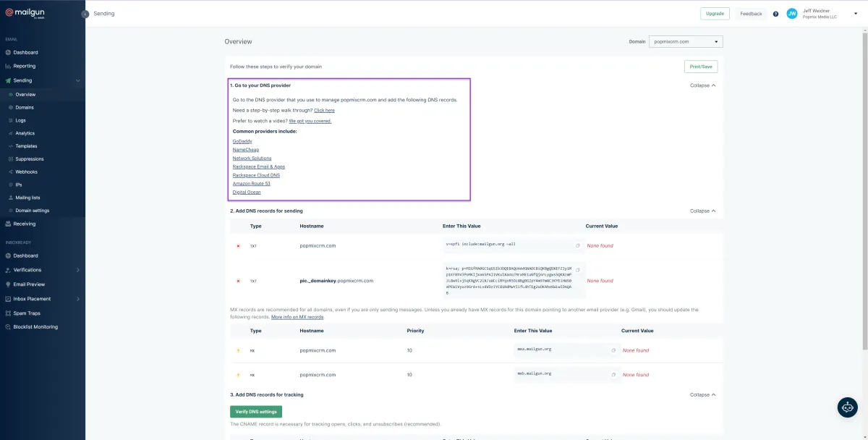Open the Rackspace Email & Apps link
The image size is (868, 440).
click(x=259, y=166)
